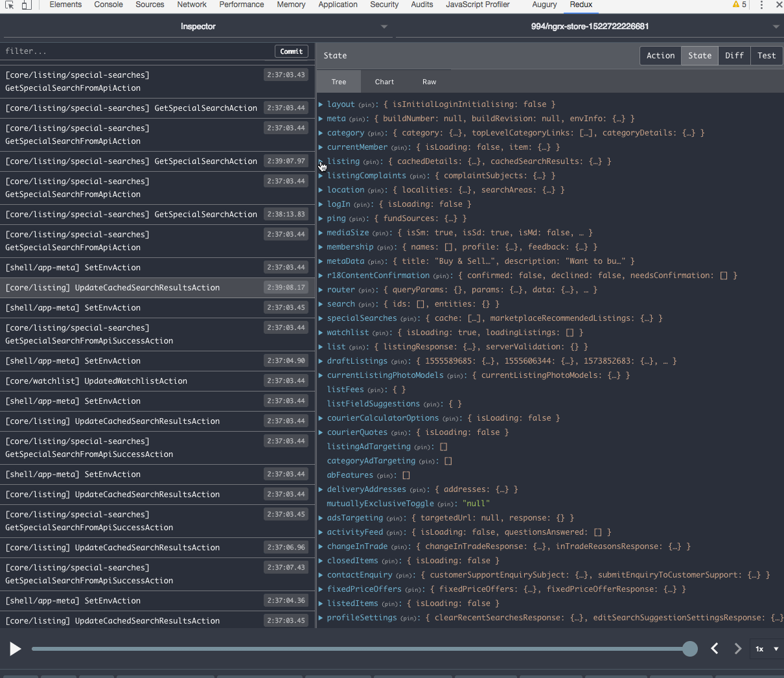Click the warnings count triangle icon

point(736,5)
